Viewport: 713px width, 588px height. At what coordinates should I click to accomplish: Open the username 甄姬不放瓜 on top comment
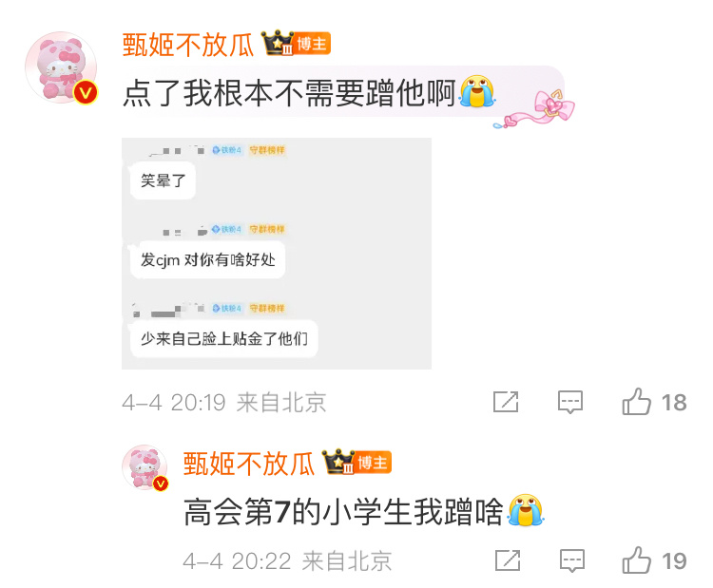point(188,45)
